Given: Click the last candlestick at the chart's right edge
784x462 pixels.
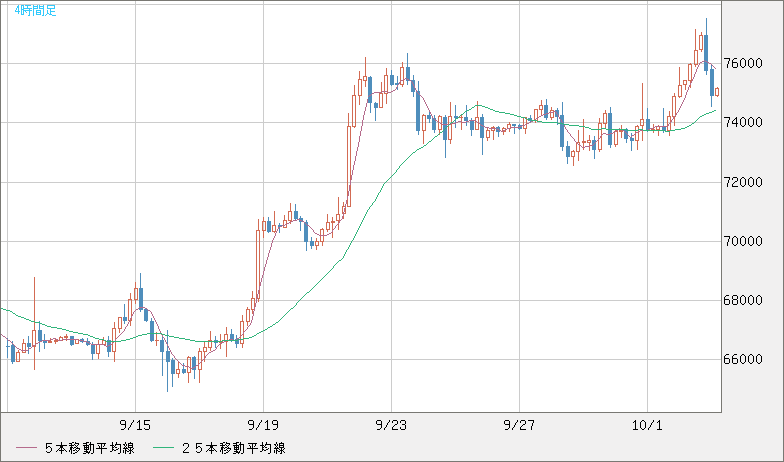Looking at the screenshot, I should pos(718,92).
